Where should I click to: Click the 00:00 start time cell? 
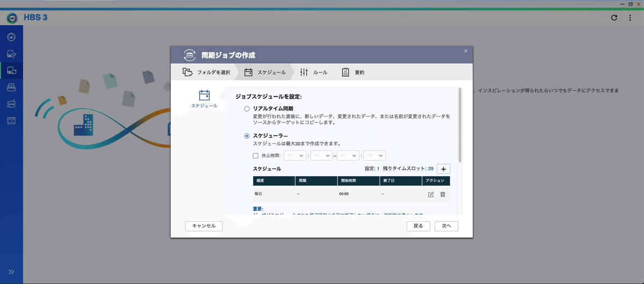(x=344, y=194)
